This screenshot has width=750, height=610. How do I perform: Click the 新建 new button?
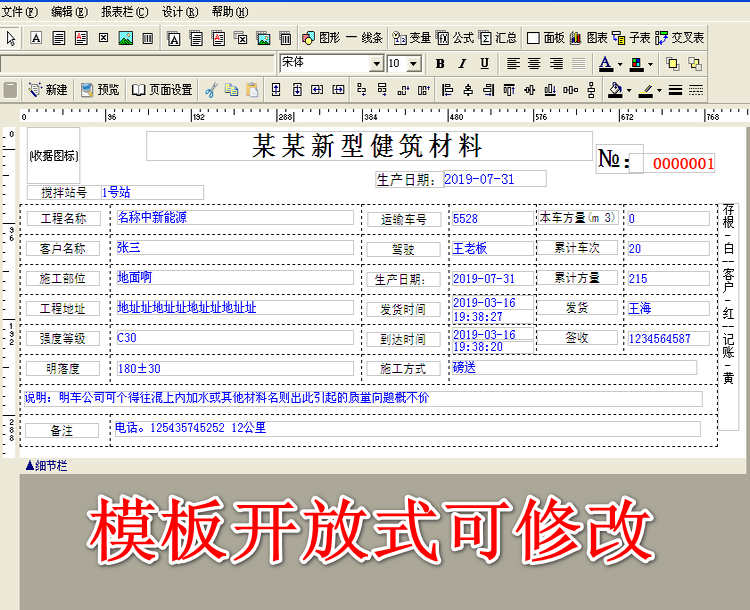pos(47,89)
